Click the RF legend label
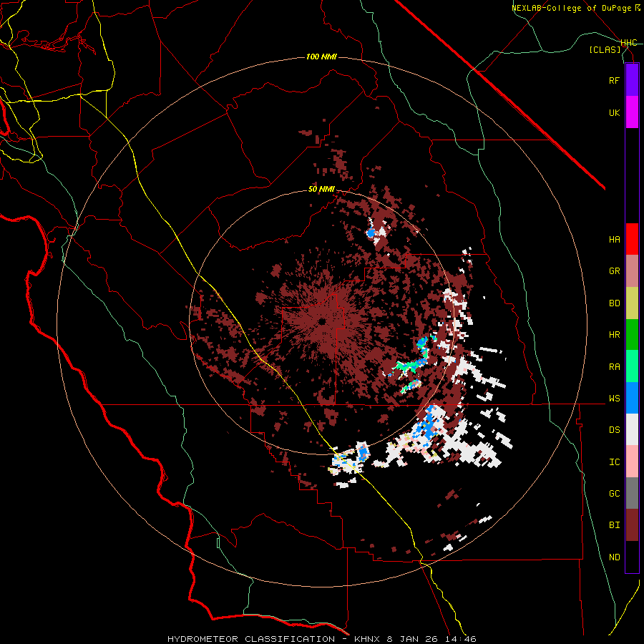Screen dimensions: 644x644 pos(614,80)
